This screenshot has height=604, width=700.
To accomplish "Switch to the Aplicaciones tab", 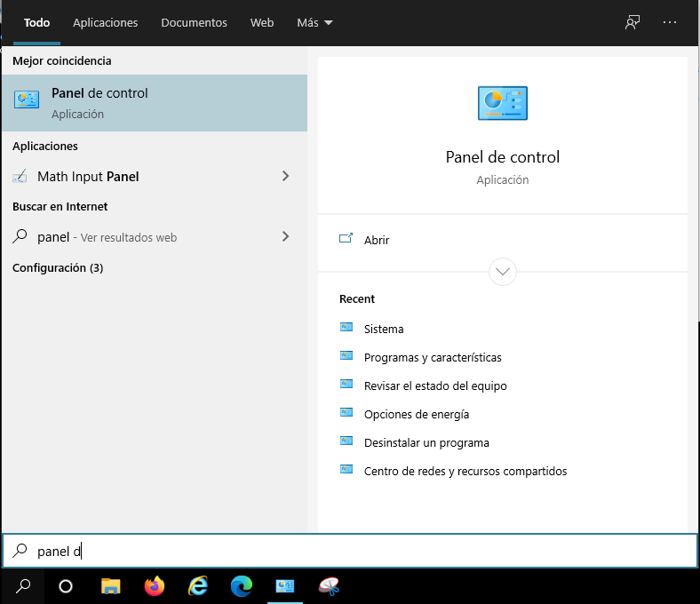I will point(106,23).
